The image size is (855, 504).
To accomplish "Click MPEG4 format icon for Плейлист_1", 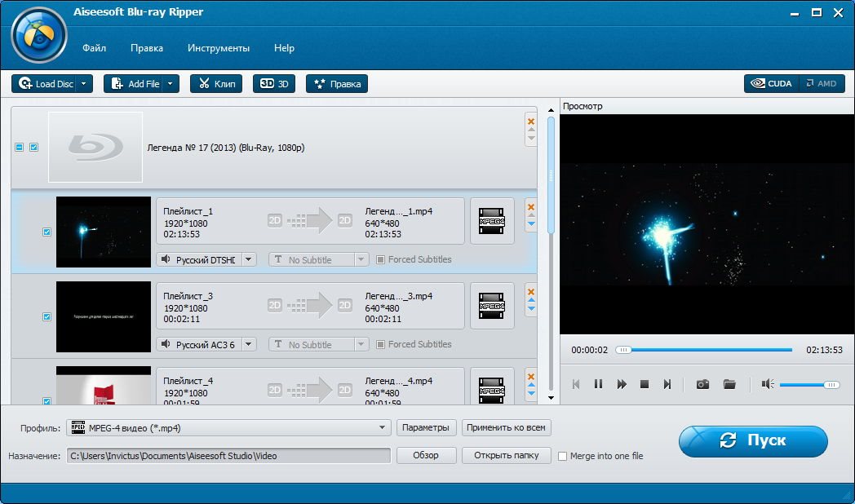I will 491,221.
